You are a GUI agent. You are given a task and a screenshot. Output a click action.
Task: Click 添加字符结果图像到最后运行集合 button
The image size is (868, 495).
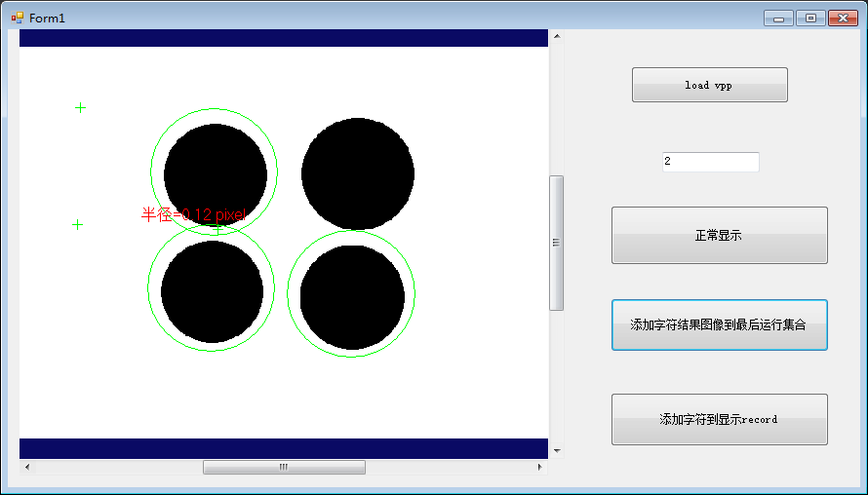(719, 324)
